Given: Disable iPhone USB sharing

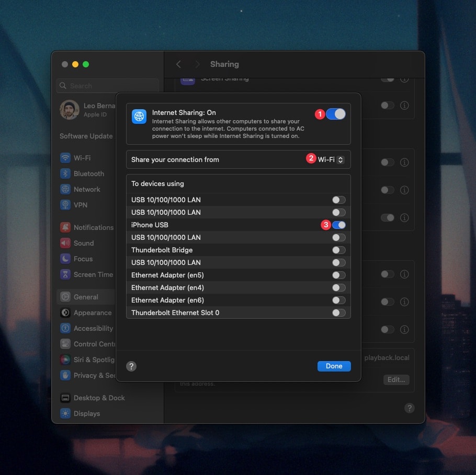Looking at the screenshot, I should (338, 225).
